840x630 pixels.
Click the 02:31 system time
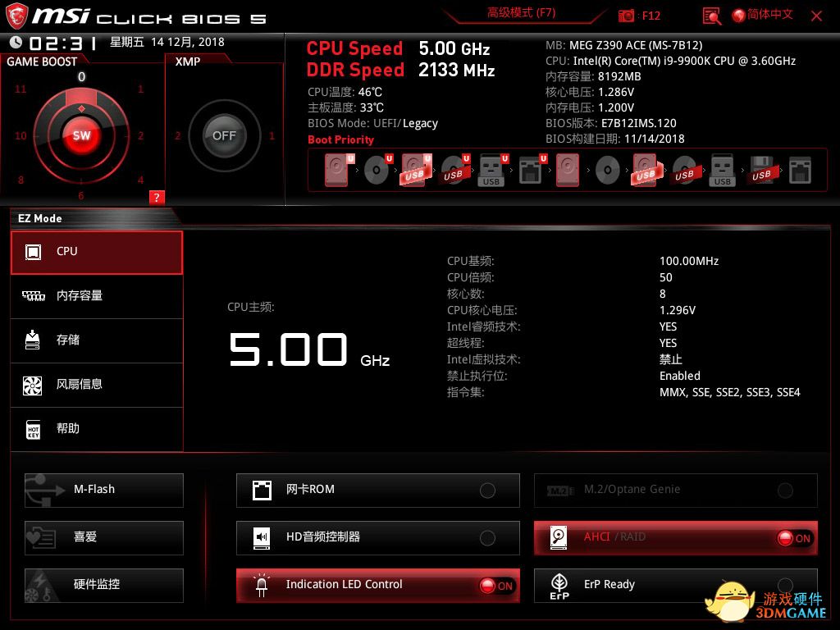pos(63,43)
